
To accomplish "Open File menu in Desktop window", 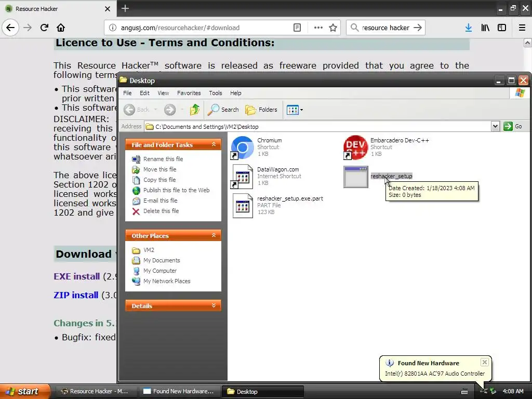I will (x=127, y=93).
